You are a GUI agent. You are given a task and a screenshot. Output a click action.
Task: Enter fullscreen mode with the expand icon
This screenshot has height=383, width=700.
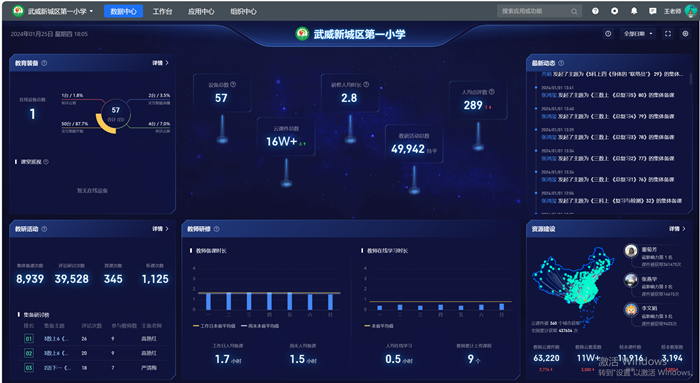[668, 34]
